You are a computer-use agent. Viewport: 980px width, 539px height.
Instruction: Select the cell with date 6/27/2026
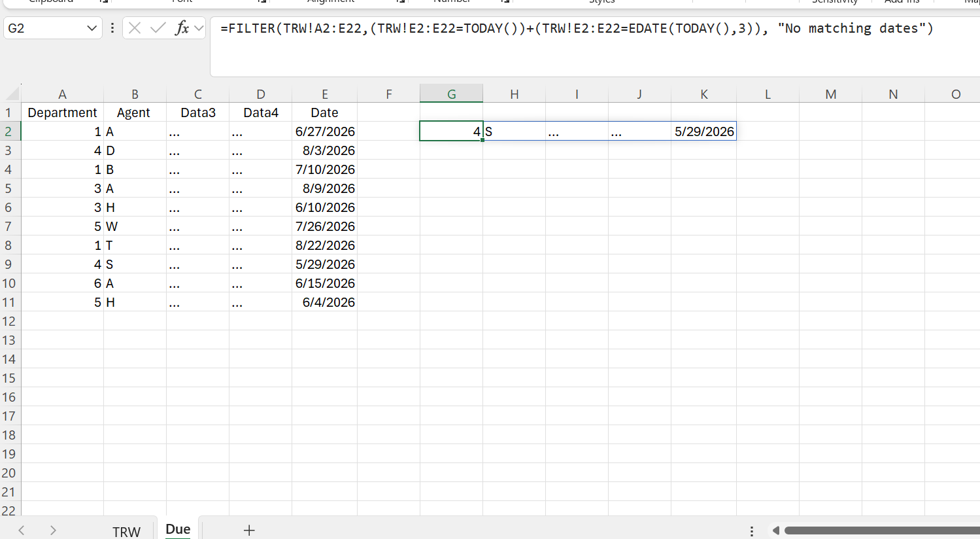[x=324, y=131]
